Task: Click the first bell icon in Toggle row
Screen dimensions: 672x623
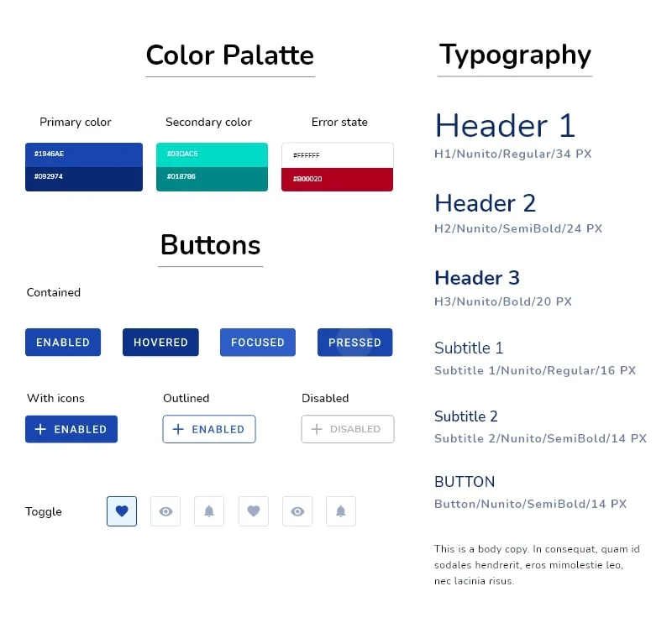Action: 209,511
